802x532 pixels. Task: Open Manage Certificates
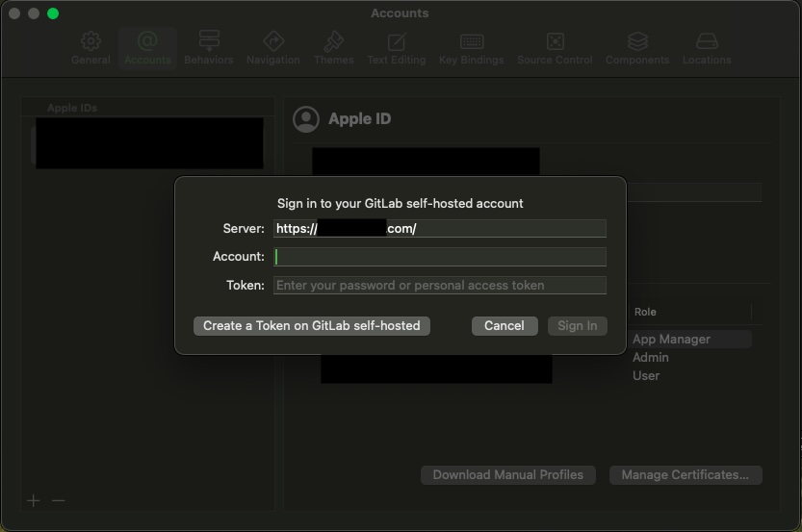[x=686, y=475]
